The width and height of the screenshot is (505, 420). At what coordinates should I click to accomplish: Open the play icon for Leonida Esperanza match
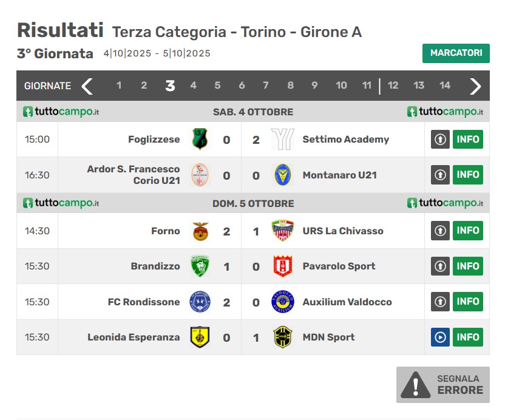pyautogui.click(x=440, y=337)
